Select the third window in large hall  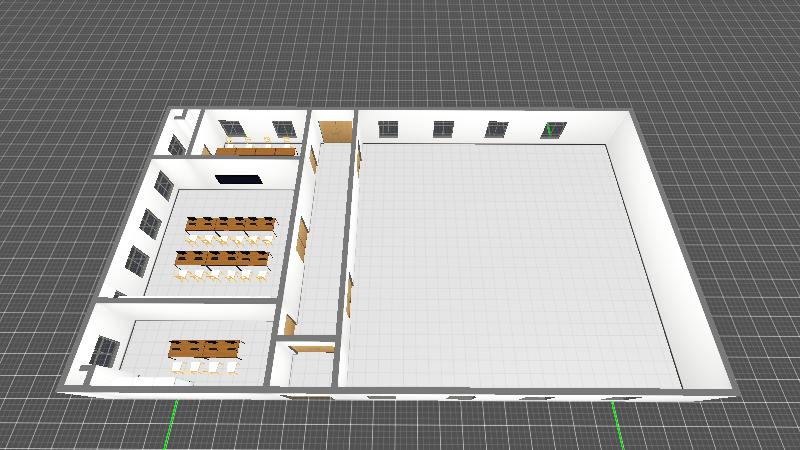pyautogui.click(x=495, y=129)
